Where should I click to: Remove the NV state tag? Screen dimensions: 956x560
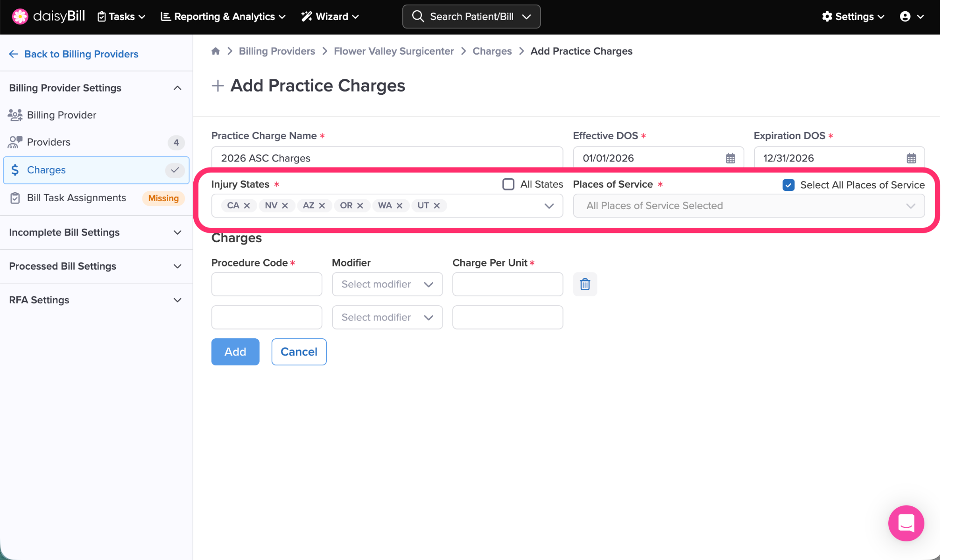[x=285, y=206]
